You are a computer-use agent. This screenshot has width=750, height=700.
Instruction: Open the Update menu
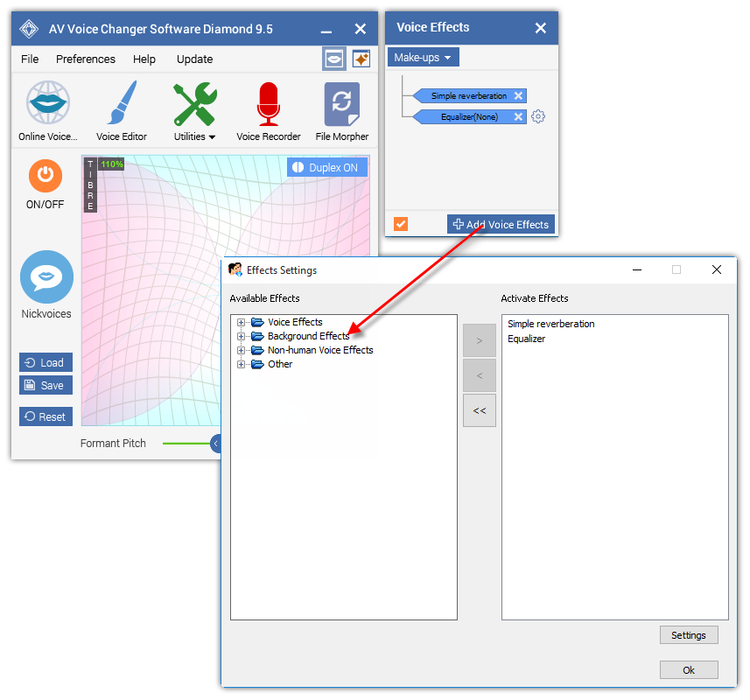(x=194, y=59)
